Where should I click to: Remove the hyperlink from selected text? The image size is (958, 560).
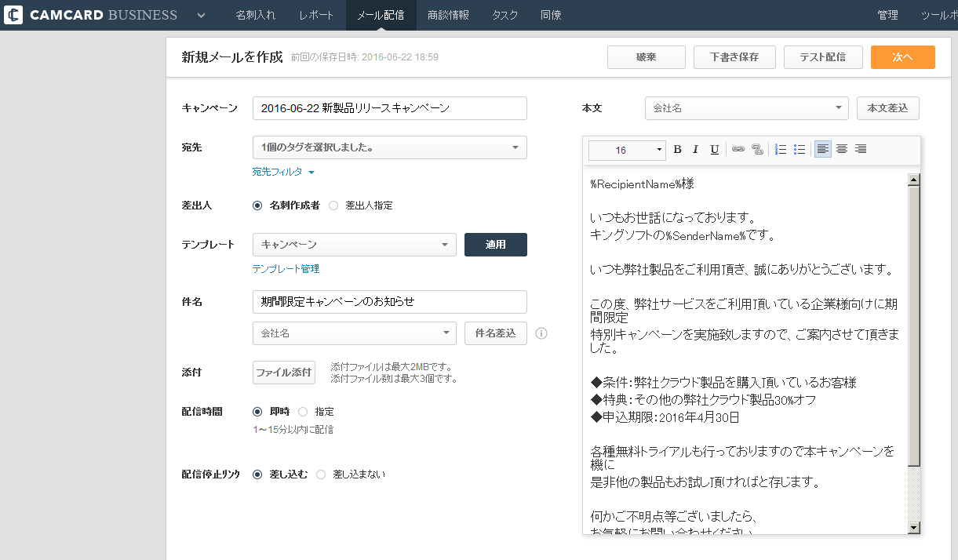pos(756,149)
